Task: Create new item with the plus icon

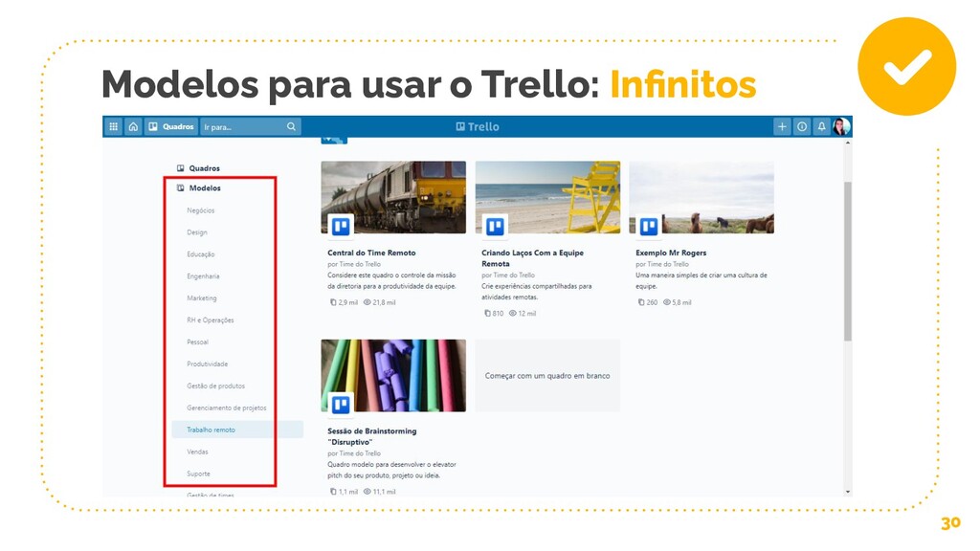Action: click(782, 127)
